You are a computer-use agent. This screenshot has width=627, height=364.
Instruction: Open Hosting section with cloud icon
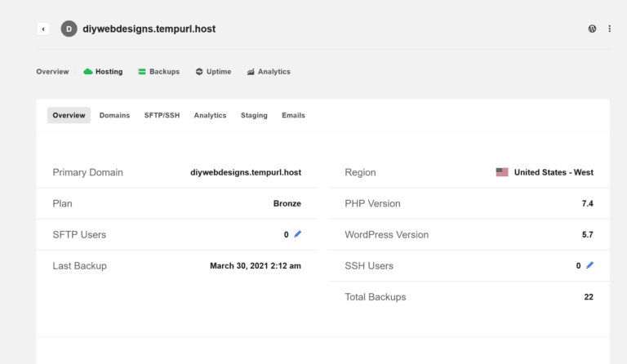(x=103, y=72)
